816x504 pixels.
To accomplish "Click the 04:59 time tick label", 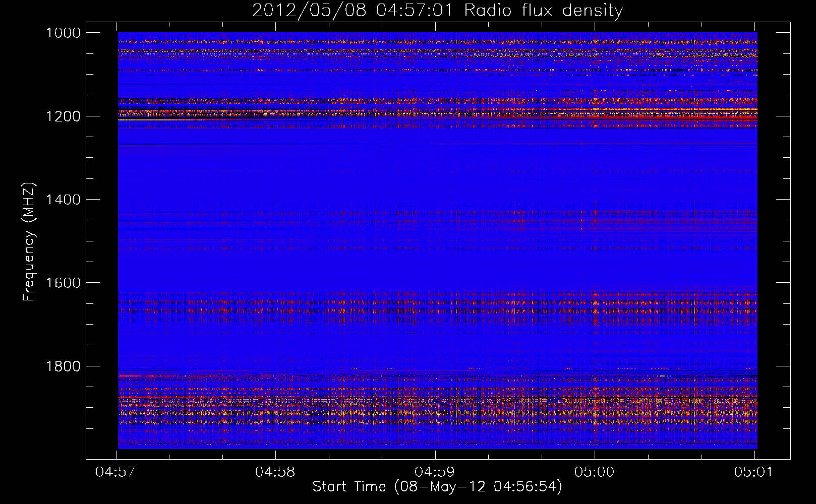I will 434,472.
